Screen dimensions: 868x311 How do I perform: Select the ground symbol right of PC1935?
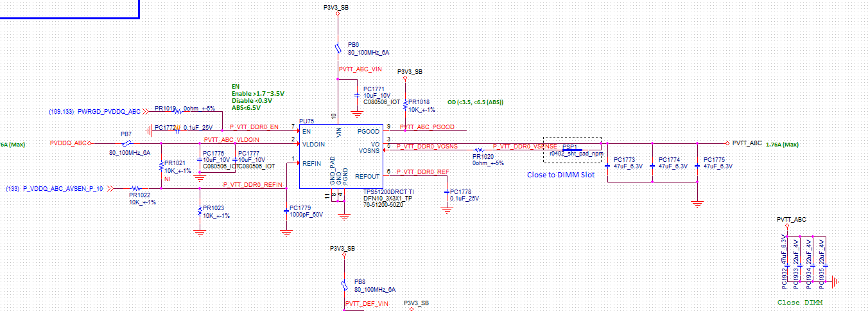(835, 281)
